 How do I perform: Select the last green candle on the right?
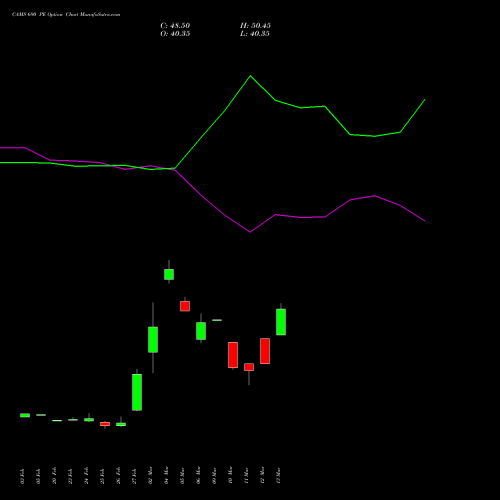281,322
